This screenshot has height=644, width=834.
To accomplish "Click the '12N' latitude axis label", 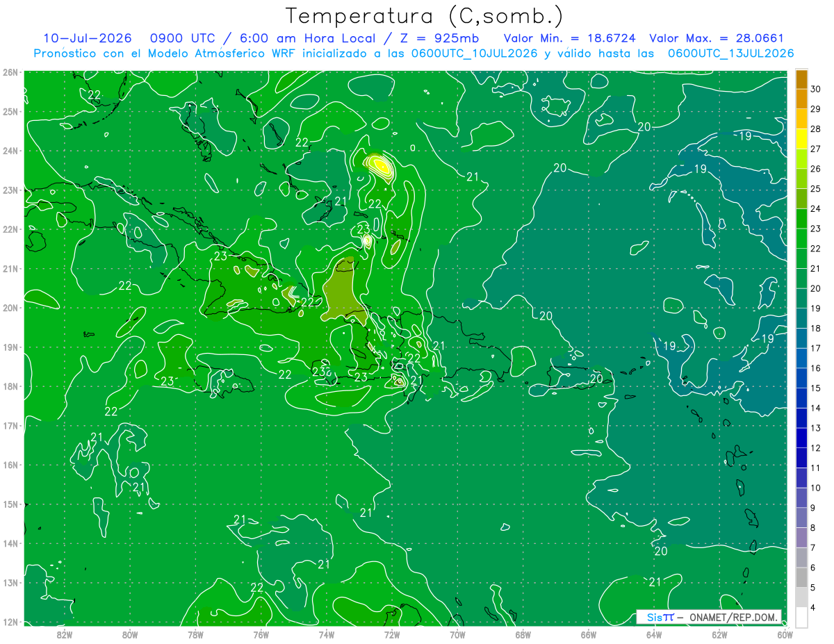I will coord(10,622).
